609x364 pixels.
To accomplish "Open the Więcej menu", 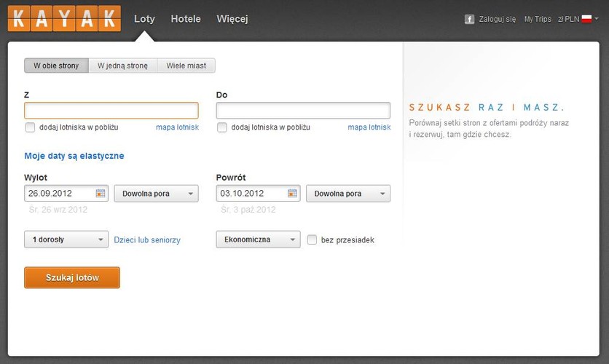I will 232,19.
